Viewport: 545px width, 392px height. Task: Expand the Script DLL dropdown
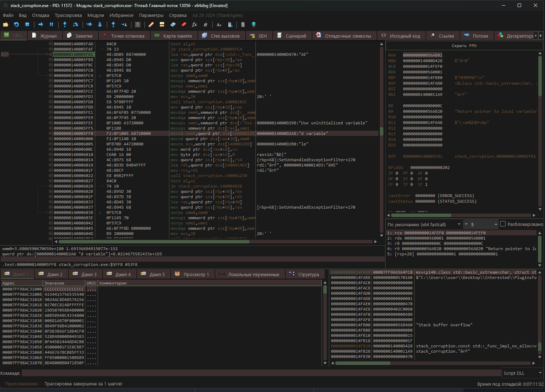(523, 373)
